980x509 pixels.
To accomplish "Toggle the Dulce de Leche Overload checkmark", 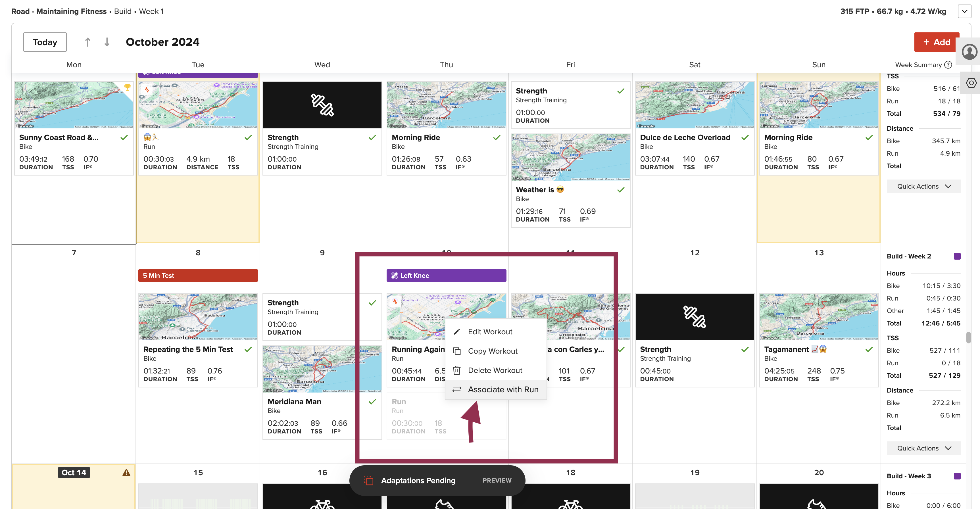I will pos(745,137).
